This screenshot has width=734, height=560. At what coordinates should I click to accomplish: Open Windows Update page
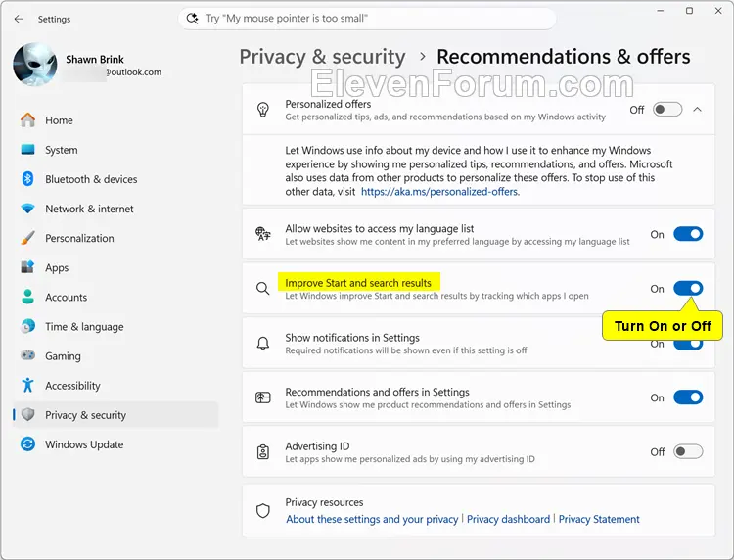coord(115,444)
